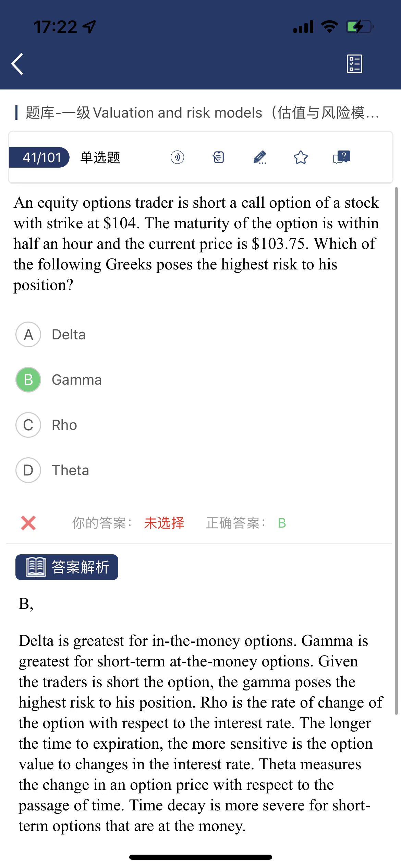
Task: Tap the question bank title breadcrumb
Action: (202, 112)
